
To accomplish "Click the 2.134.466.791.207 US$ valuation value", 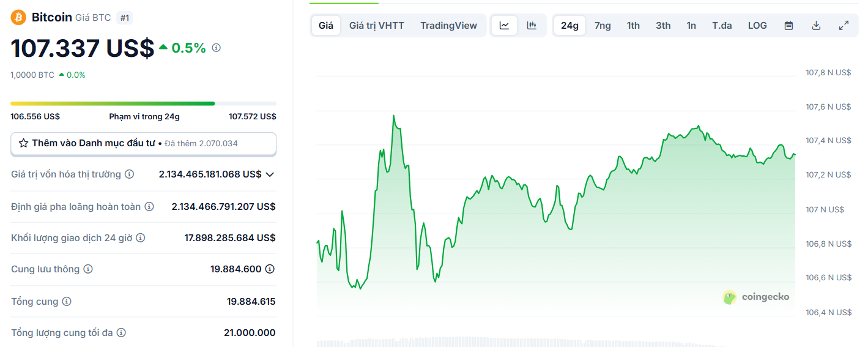I will tap(224, 207).
